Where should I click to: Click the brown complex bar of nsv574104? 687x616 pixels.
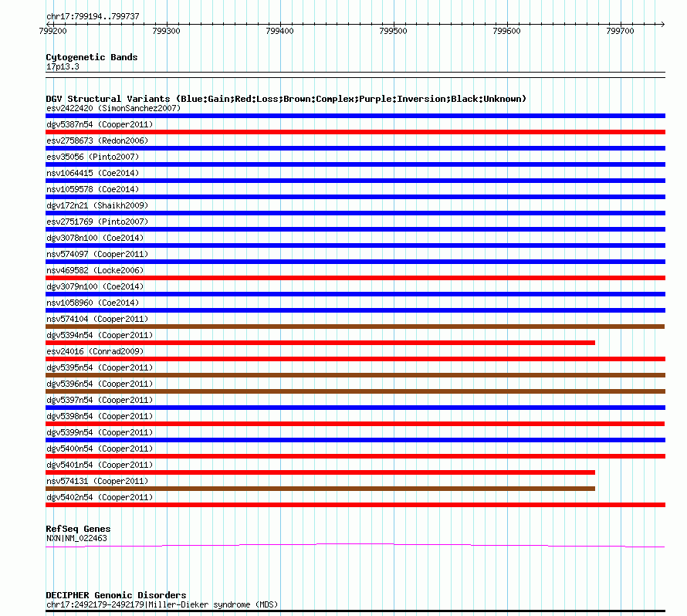355,327
